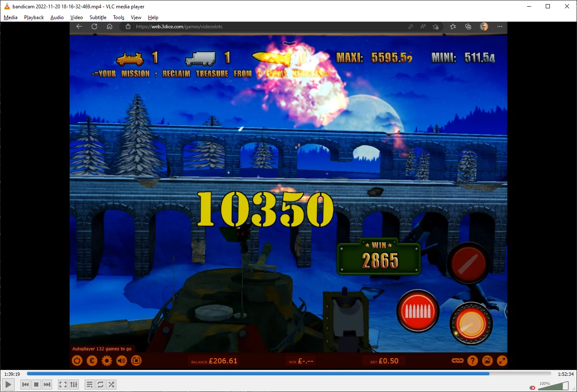Click the VLC cone title bar icon
Screen dimensions: 577x392
point(7,6)
